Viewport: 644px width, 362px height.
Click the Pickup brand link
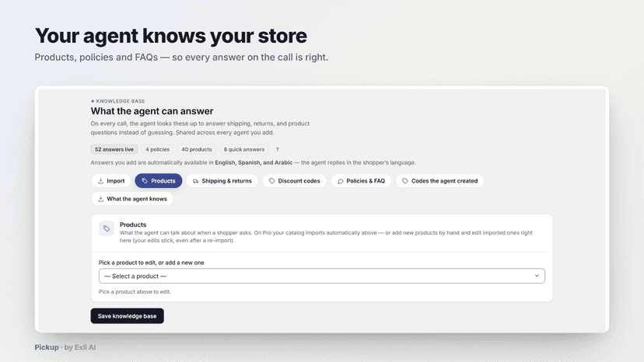pyautogui.click(x=47, y=347)
